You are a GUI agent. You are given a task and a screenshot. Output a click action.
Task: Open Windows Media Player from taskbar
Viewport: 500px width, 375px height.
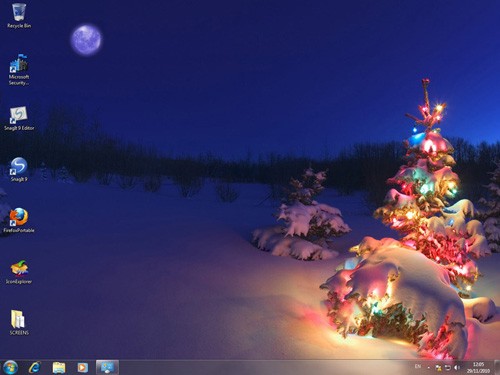coord(82,367)
